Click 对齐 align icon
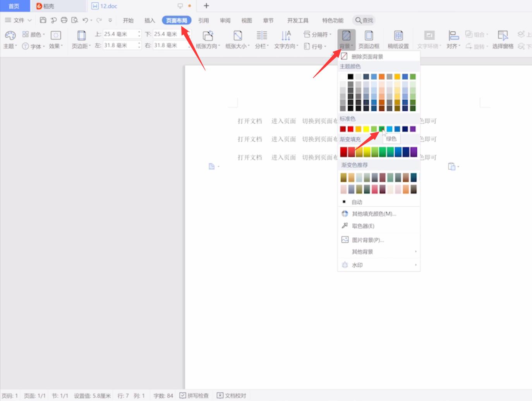 pyautogui.click(x=453, y=36)
